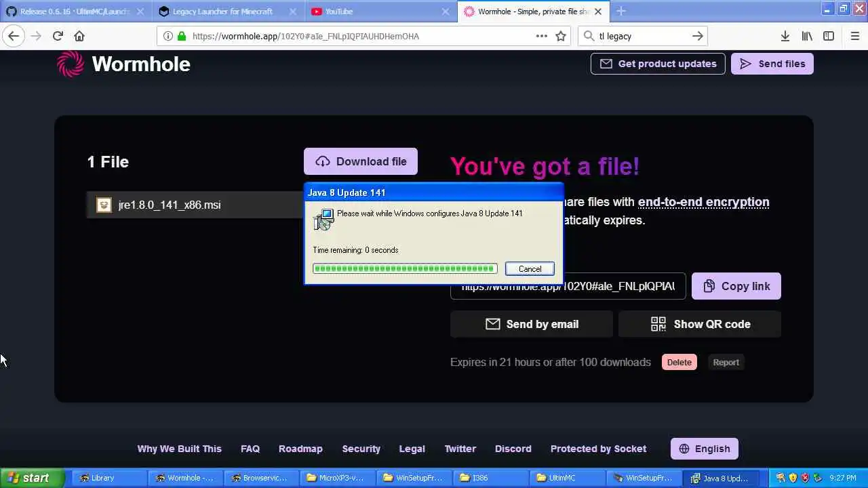868x488 pixels.
Task: Click the installer icon in Java dialog
Action: [323, 219]
